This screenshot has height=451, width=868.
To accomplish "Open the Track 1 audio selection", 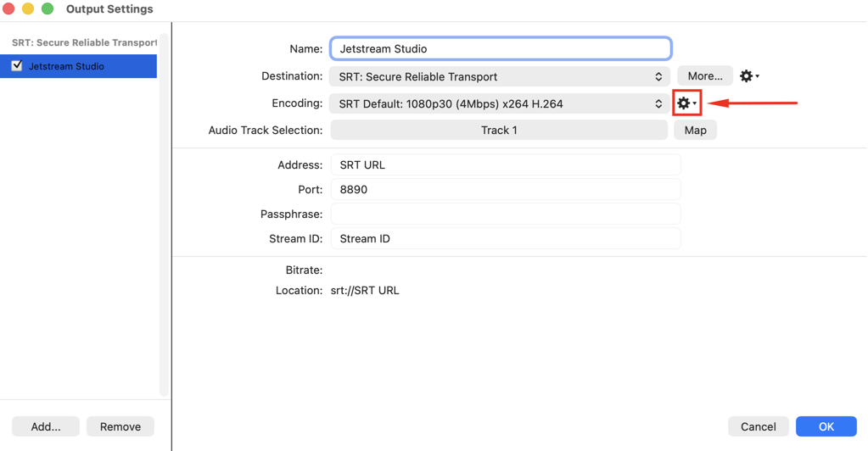I will [x=499, y=130].
